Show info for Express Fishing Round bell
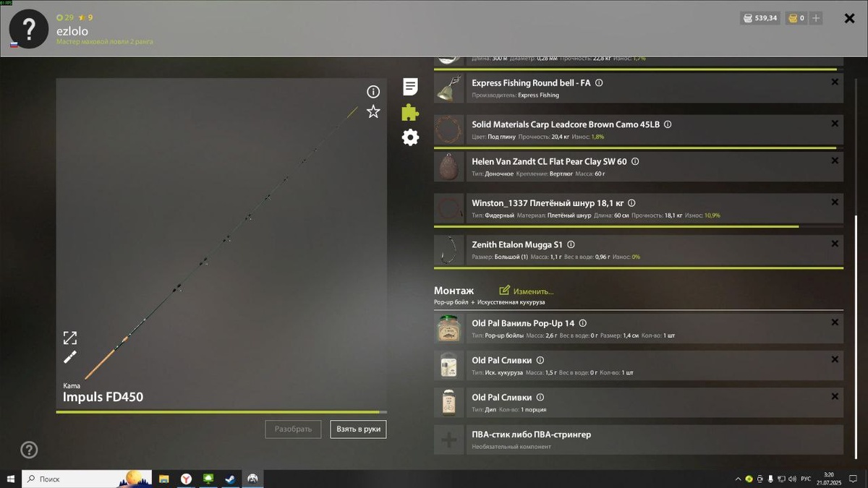The image size is (868, 488). pyautogui.click(x=599, y=83)
